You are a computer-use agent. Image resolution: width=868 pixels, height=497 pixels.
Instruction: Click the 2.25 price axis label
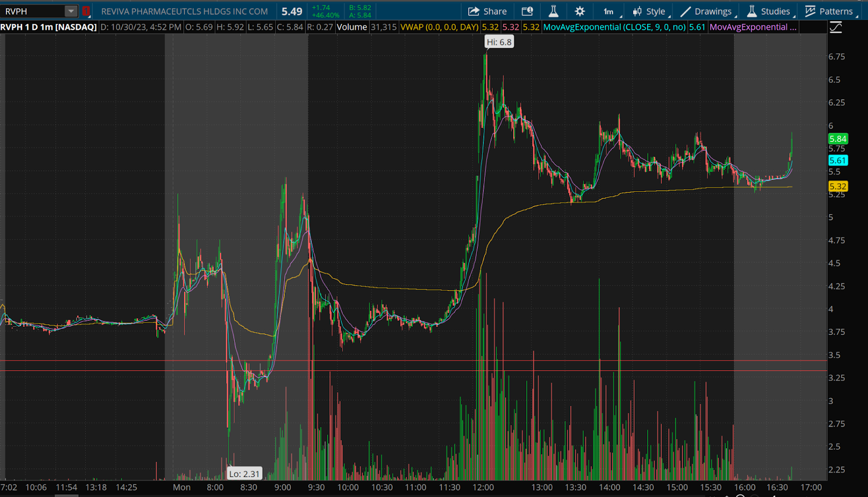pos(837,470)
